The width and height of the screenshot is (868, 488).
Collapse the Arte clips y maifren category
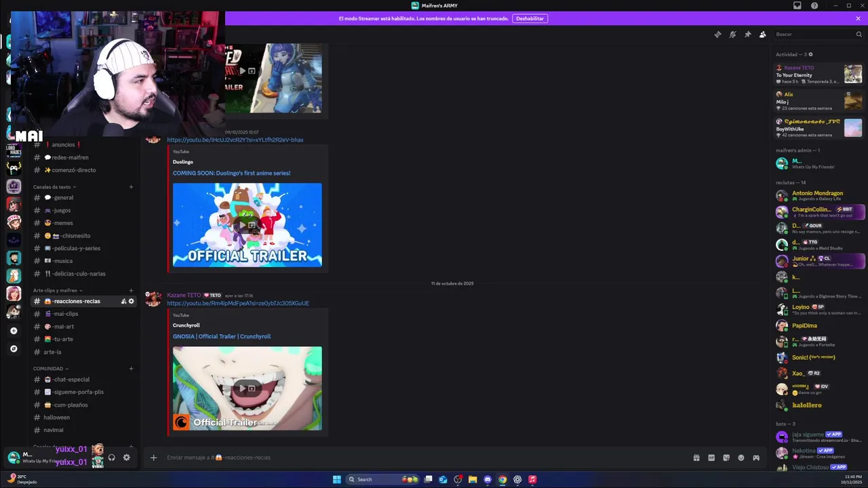[x=58, y=290]
